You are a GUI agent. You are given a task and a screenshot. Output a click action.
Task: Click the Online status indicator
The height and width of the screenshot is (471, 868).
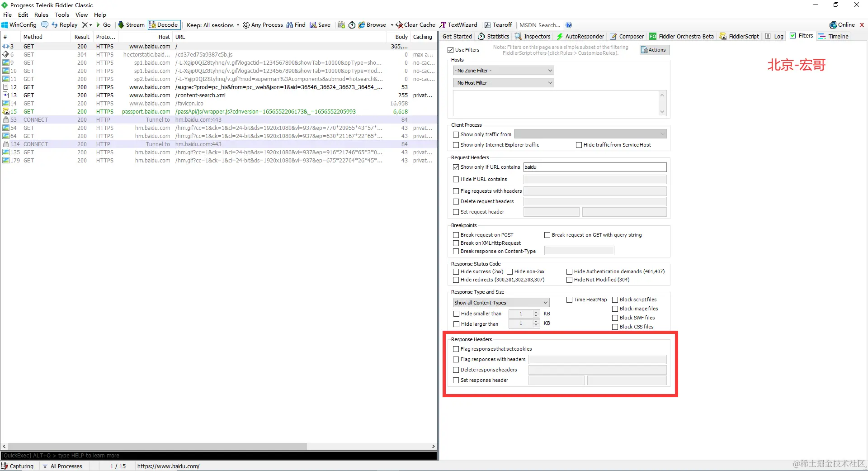pyautogui.click(x=842, y=25)
